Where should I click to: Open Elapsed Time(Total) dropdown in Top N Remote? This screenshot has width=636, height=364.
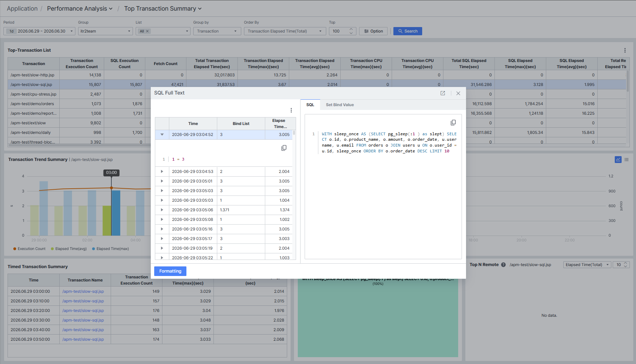(x=587, y=265)
